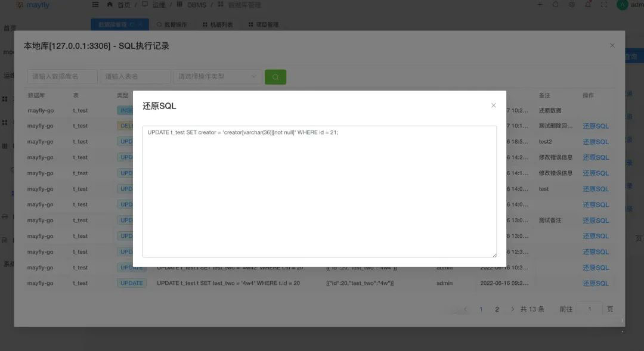The image size is (644, 351).
Task: Open notifications bell icon
Action: pyautogui.click(x=588, y=5)
